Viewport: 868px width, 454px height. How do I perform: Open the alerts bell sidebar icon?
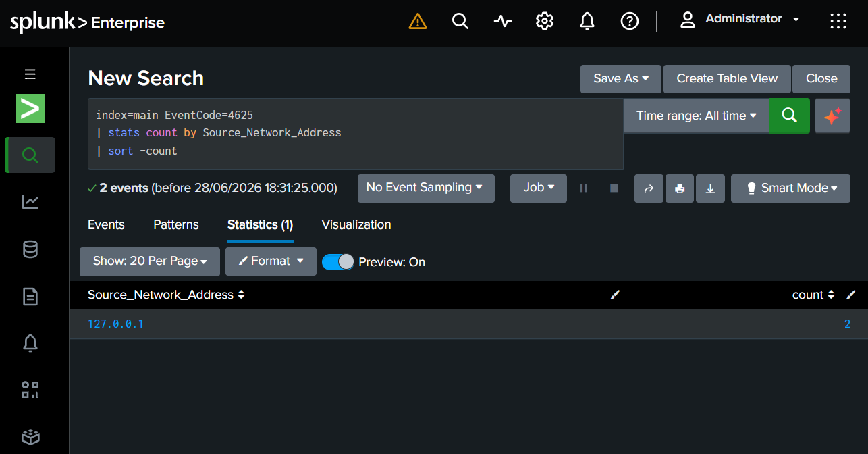(x=30, y=343)
